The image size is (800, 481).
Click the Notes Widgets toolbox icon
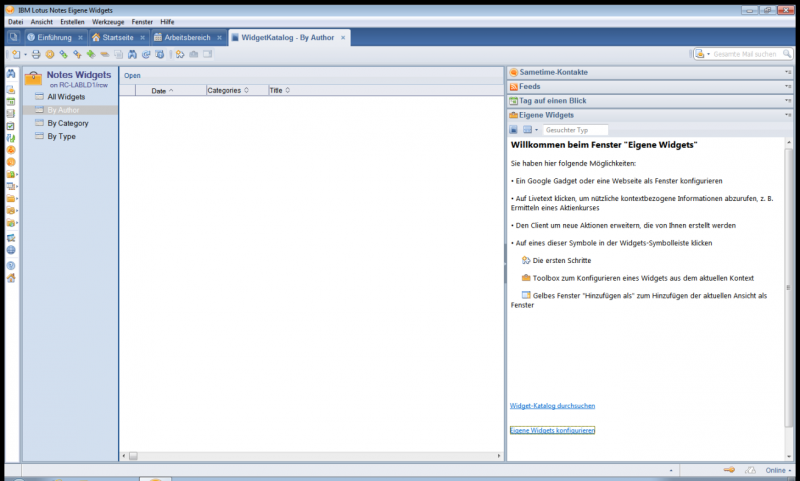(x=33, y=76)
